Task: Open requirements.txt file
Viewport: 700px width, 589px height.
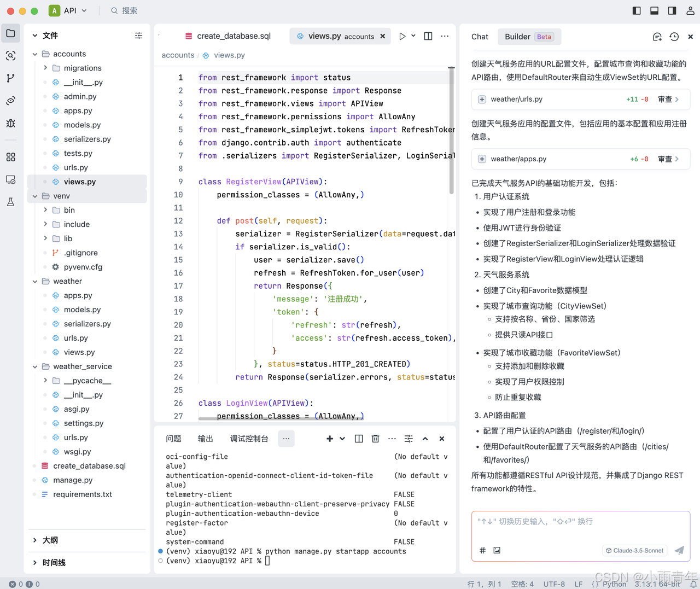Action: point(83,494)
